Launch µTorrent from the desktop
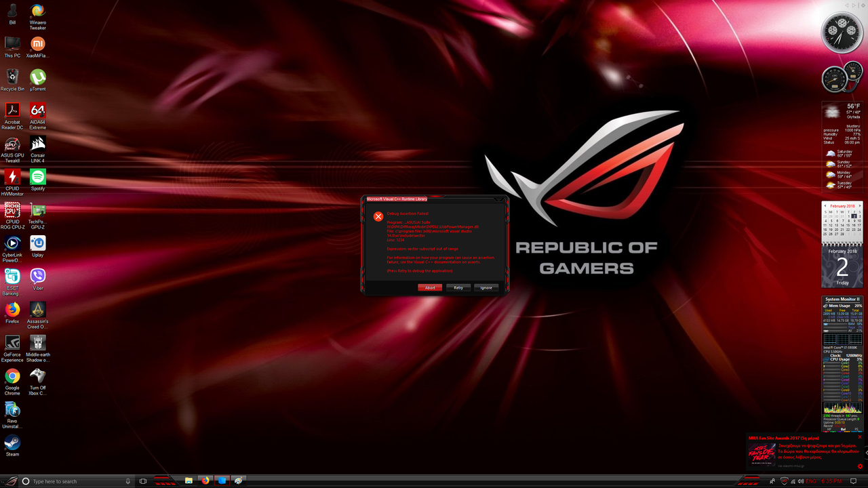 (x=38, y=80)
